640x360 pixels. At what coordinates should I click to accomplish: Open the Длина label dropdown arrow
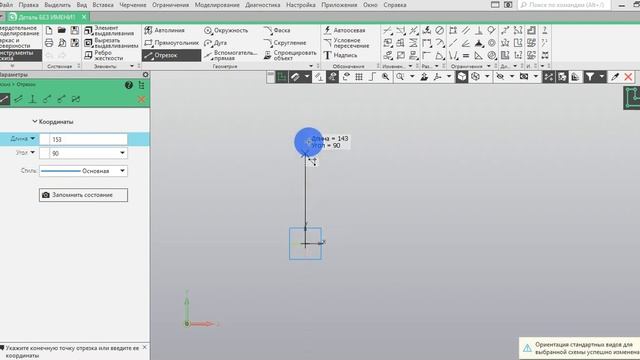point(33,139)
